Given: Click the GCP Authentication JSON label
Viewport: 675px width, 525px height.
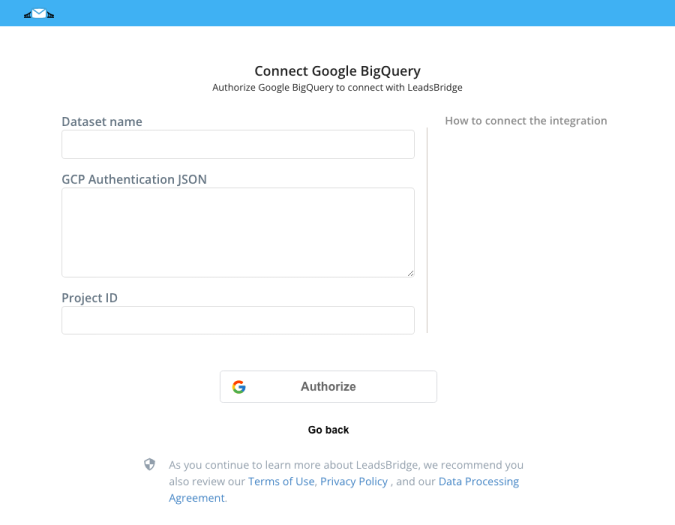Looking at the screenshot, I should point(134,179).
